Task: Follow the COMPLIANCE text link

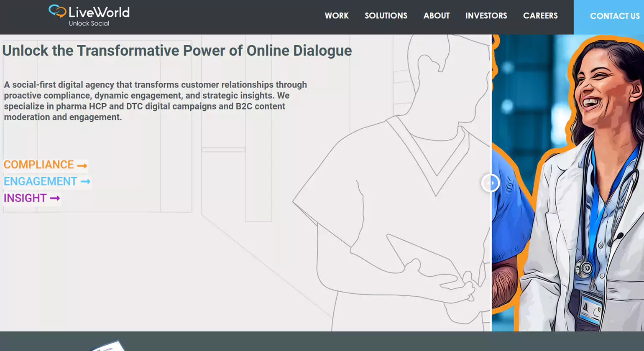Action: (38, 165)
